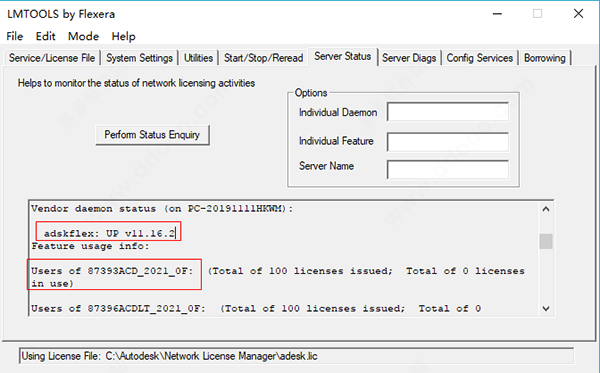This screenshot has width=600, height=373.
Task: Click 'adskflex: UP v11.16.2' line
Action: point(109,233)
